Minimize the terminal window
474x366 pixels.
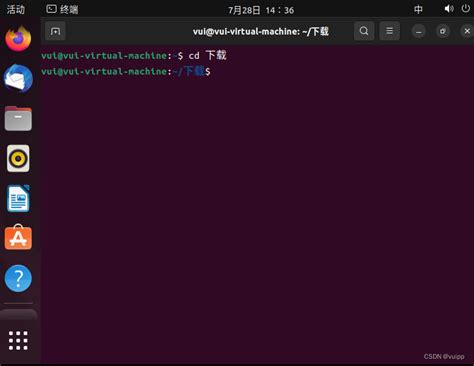419,31
